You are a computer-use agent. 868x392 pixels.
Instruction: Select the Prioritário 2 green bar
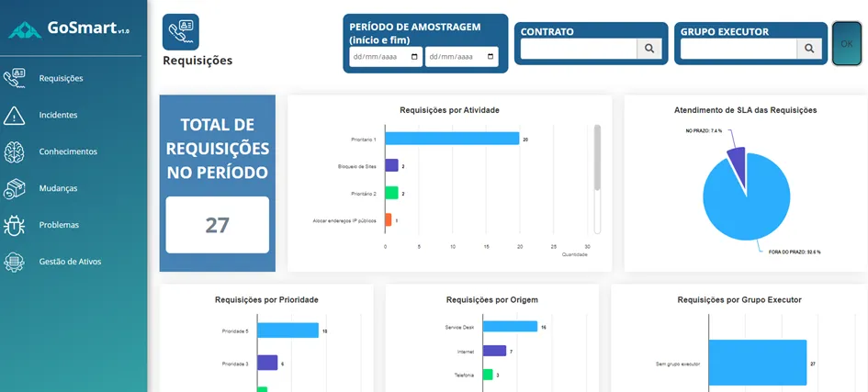[x=391, y=193]
